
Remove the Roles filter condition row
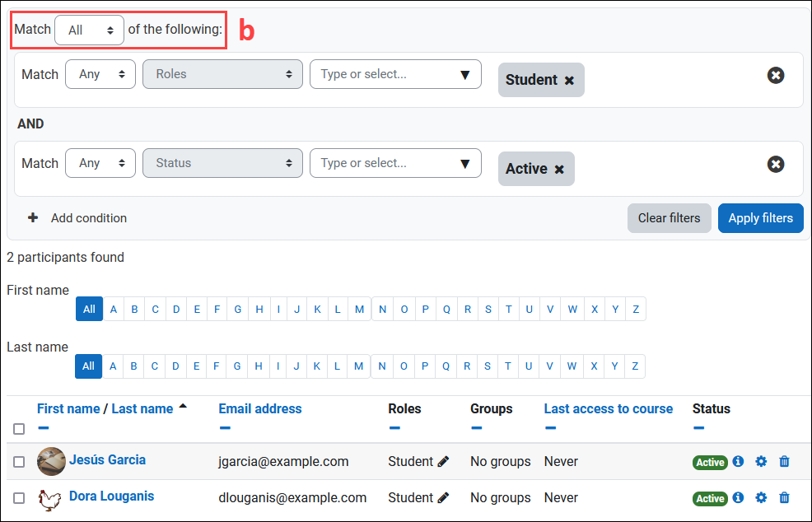(x=775, y=76)
